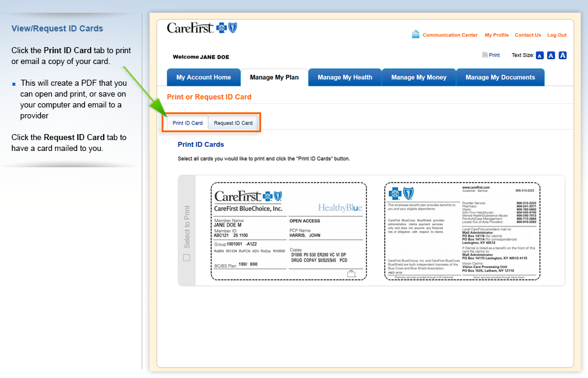The image size is (588, 378).
Task: Open the Communication Center house icon
Action: (416, 34)
